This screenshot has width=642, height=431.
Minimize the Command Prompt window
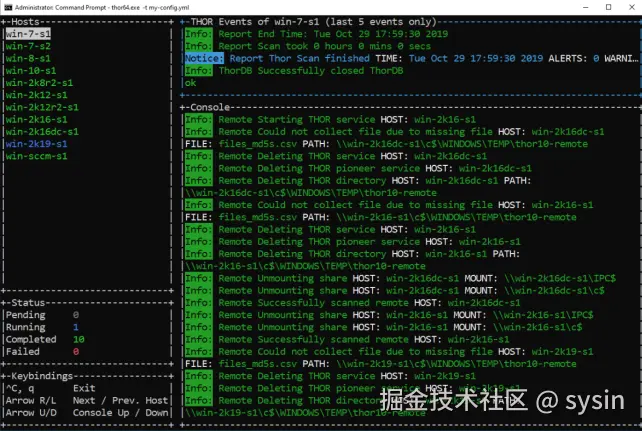(585, 7)
